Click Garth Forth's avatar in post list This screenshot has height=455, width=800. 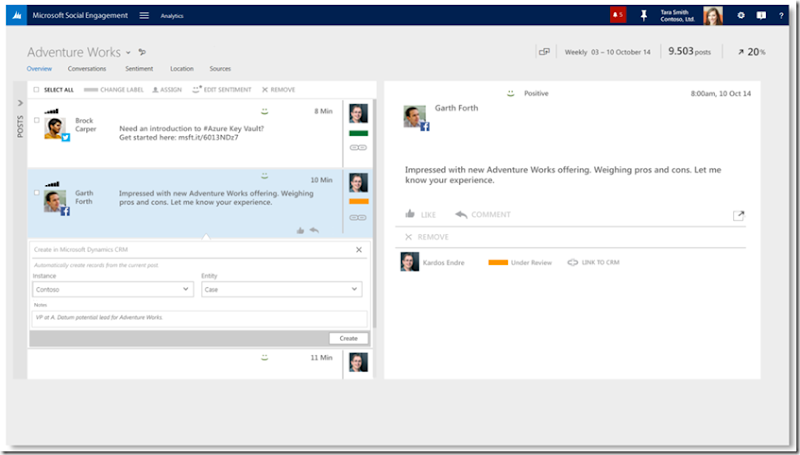click(x=56, y=201)
